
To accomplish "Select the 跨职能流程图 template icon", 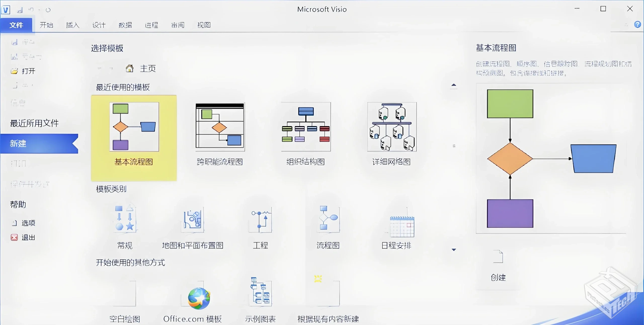I will 220,127.
